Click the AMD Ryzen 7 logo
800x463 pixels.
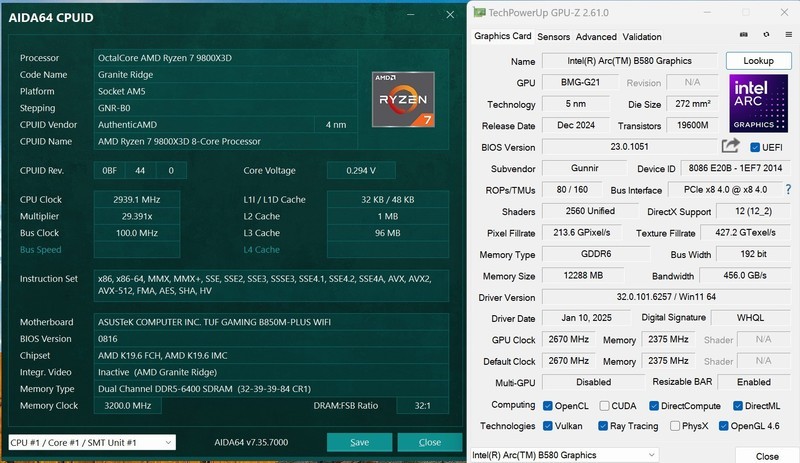pyautogui.click(x=403, y=100)
